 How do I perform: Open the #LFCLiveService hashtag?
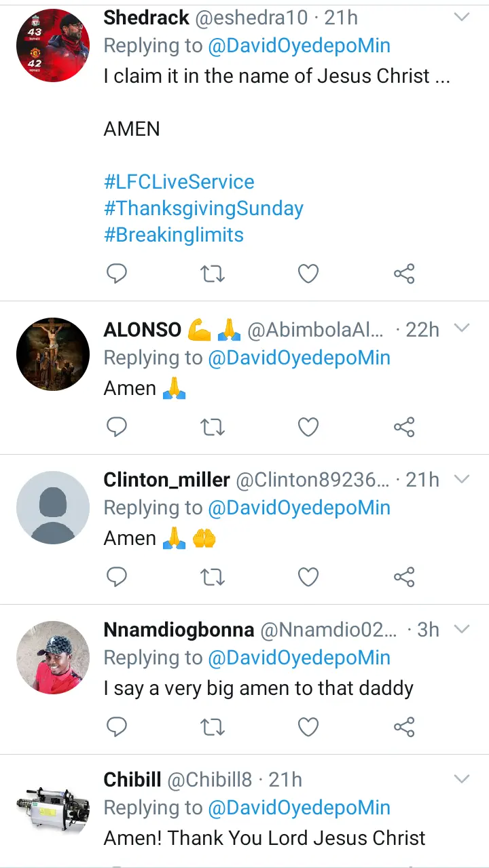click(179, 182)
